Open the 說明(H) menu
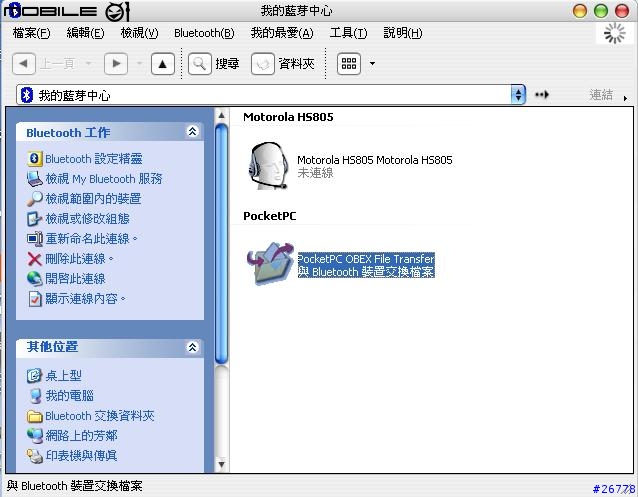Viewport: 638px width, 497px height. (403, 33)
